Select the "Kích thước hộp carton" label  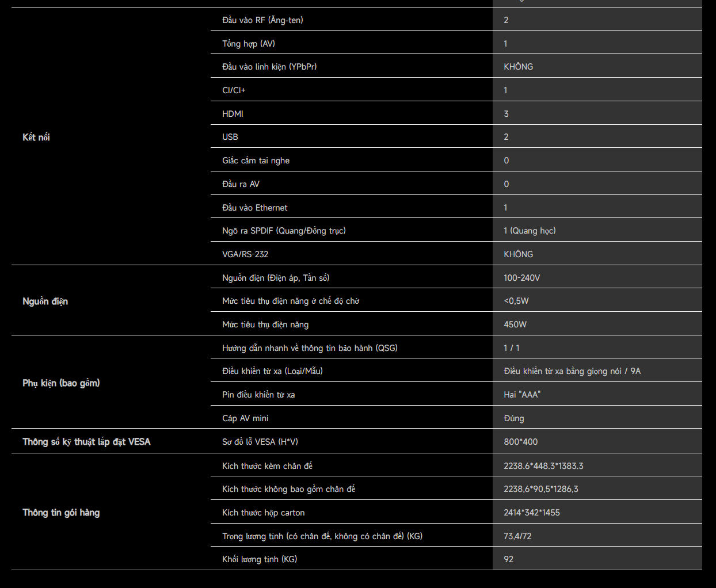click(x=263, y=513)
